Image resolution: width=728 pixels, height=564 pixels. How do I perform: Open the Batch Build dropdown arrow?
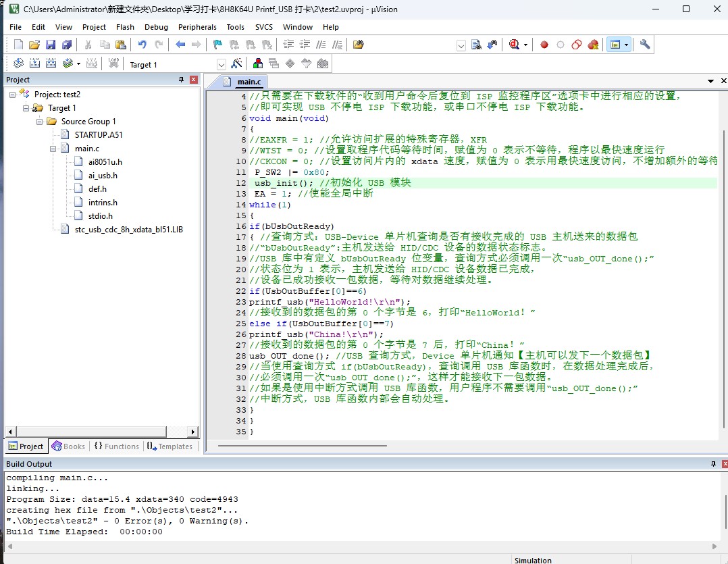pyautogui.click(x=78, y=64)
